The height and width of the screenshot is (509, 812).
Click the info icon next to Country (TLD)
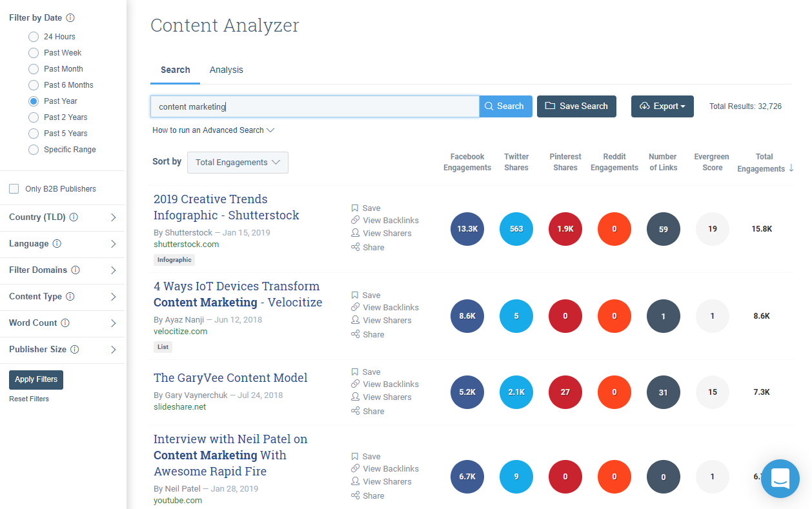[x=74, y=217]
